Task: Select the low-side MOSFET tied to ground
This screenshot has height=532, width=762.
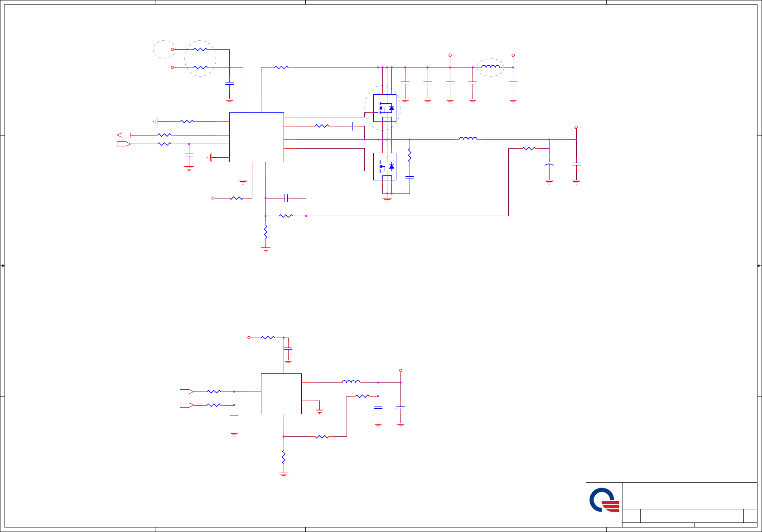Action: coord(385,166)
